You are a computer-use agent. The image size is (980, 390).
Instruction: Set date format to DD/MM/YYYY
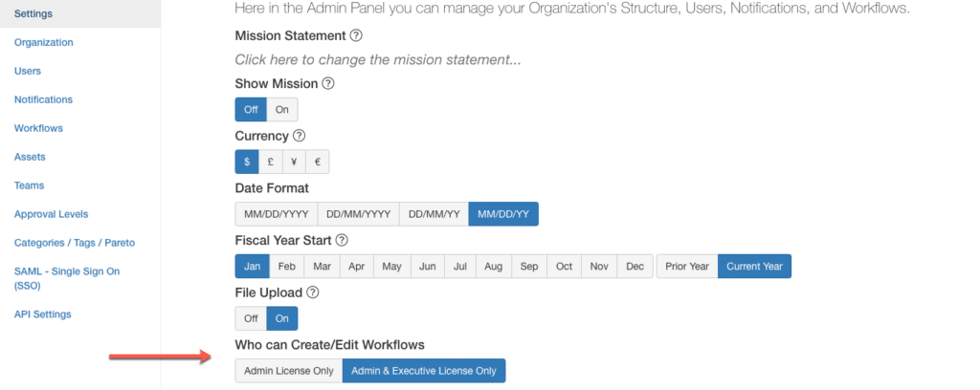click(358, 213)
